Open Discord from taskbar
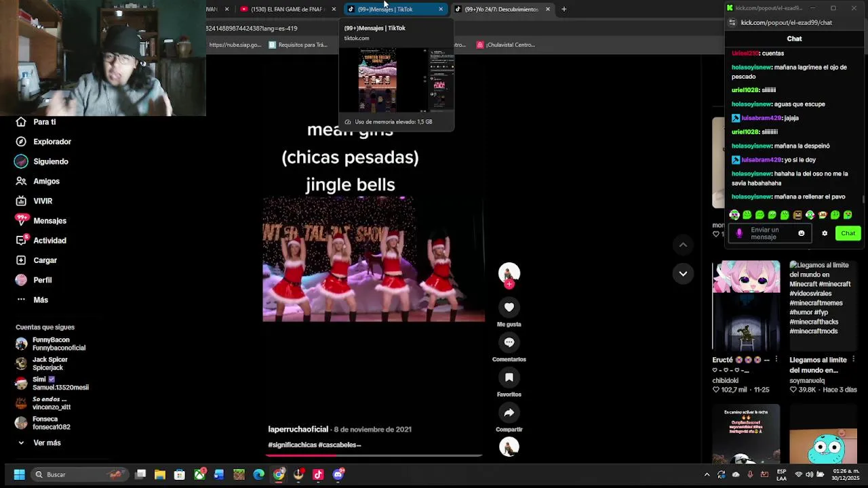 click(338, 474)
